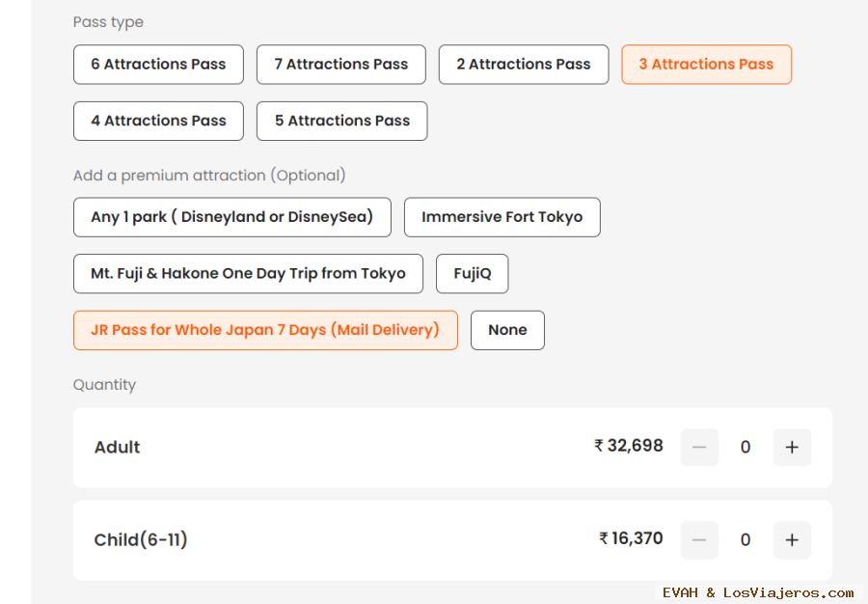Increase Child(6-11) quantity with plus button
The width and height of the screenshot is (868, 604).
(x=792, y=539)
